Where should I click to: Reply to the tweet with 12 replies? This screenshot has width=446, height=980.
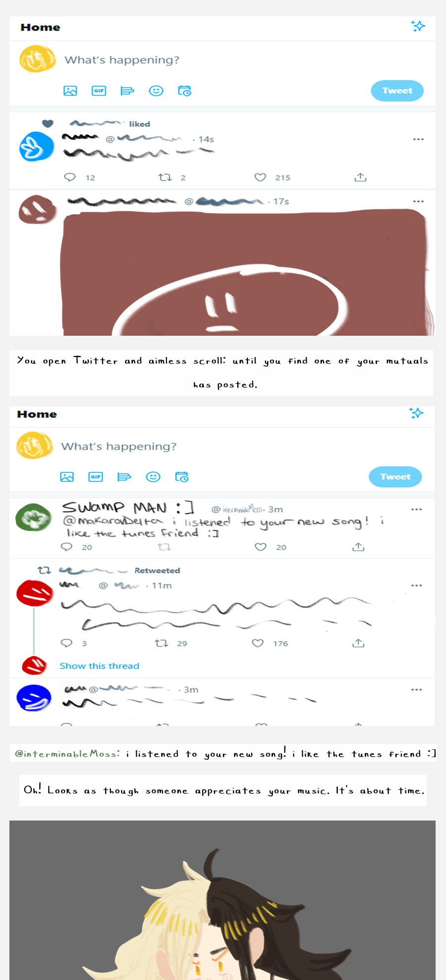(70, 177)
